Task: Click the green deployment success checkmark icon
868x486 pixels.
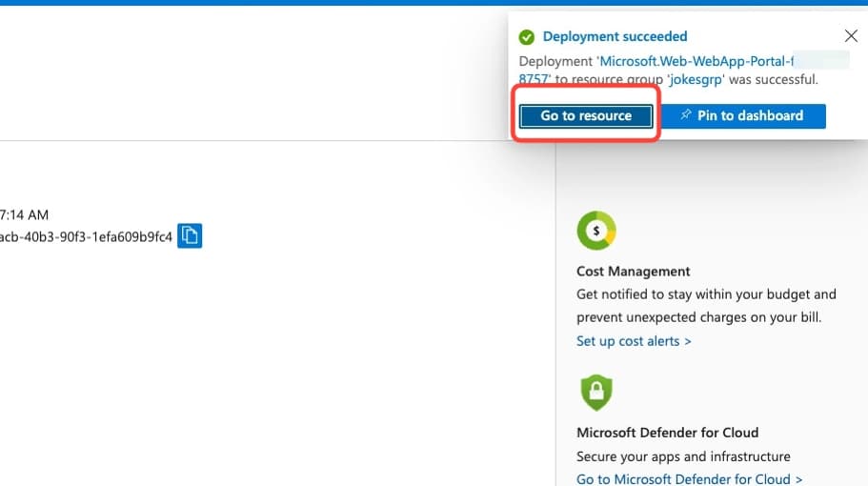Action: click(x=527, y=37)
